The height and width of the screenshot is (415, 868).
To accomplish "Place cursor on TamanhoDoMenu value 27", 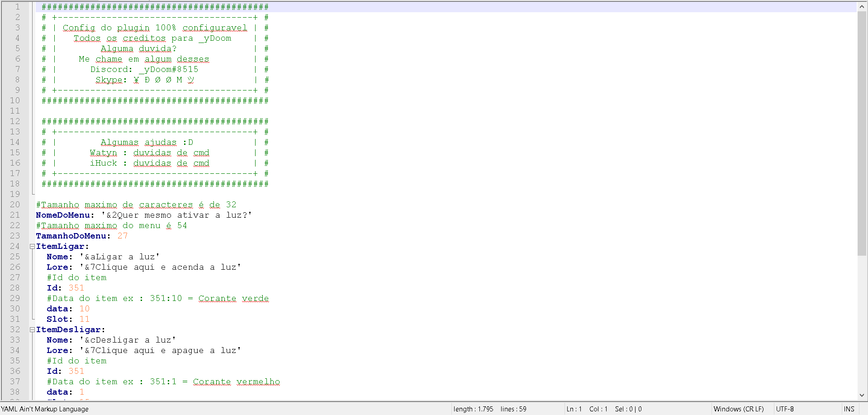I will [123, 236].
